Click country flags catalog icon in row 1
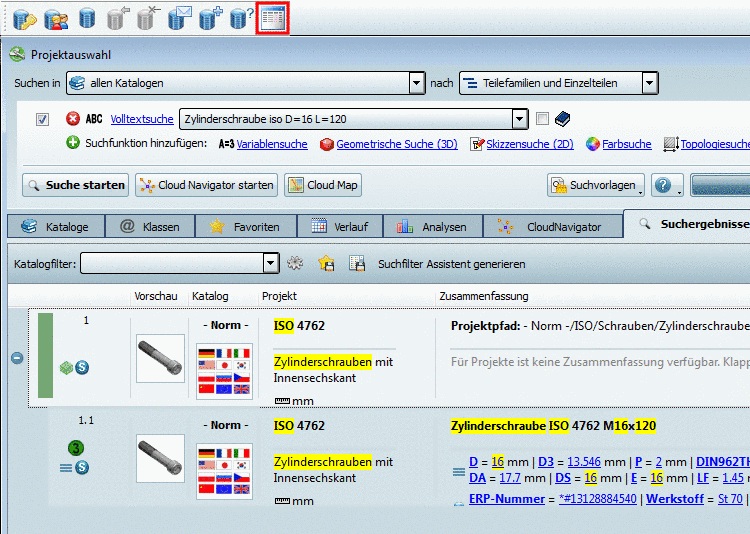This screenshot has width=750, height=534. pyautogui.click(x=224, y=371)
